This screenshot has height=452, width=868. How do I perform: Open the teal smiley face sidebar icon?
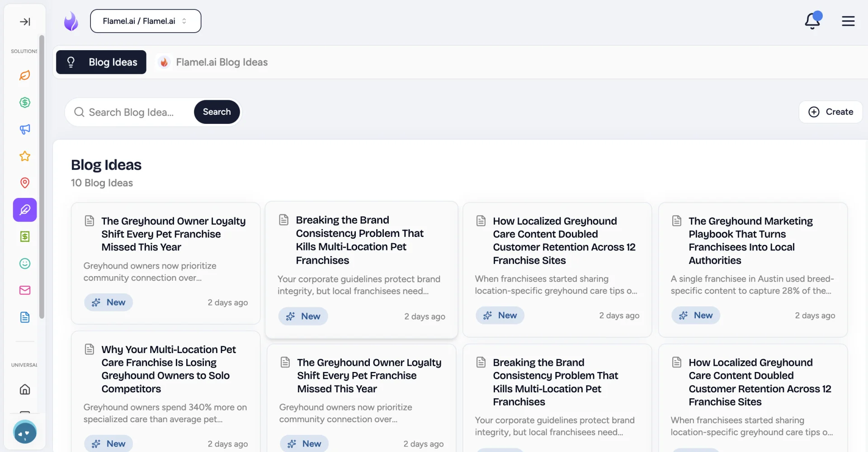pyautogui.click(x=25, y=264)
